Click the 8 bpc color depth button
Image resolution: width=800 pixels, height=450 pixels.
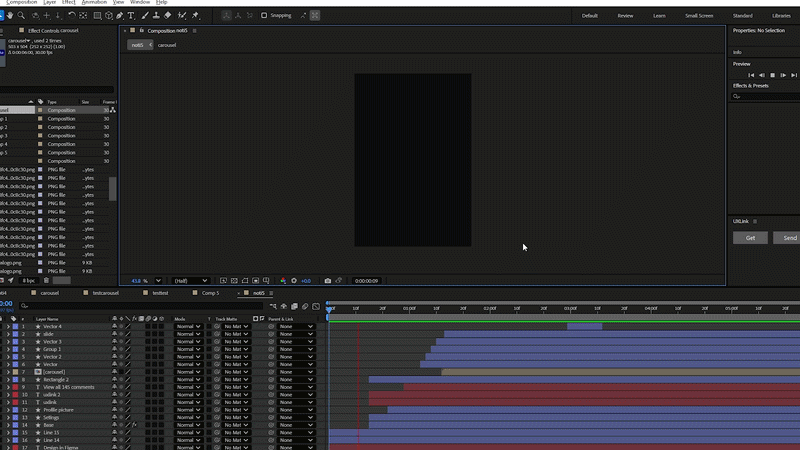[x=29, y=281]
